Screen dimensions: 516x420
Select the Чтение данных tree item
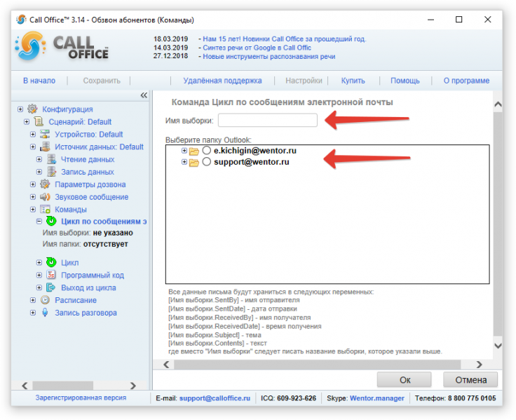pos(88,159)
